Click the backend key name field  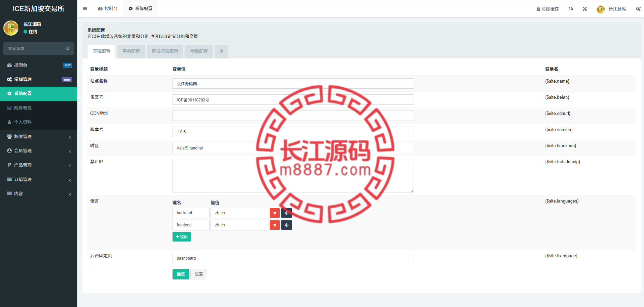[x=191, y=213]
